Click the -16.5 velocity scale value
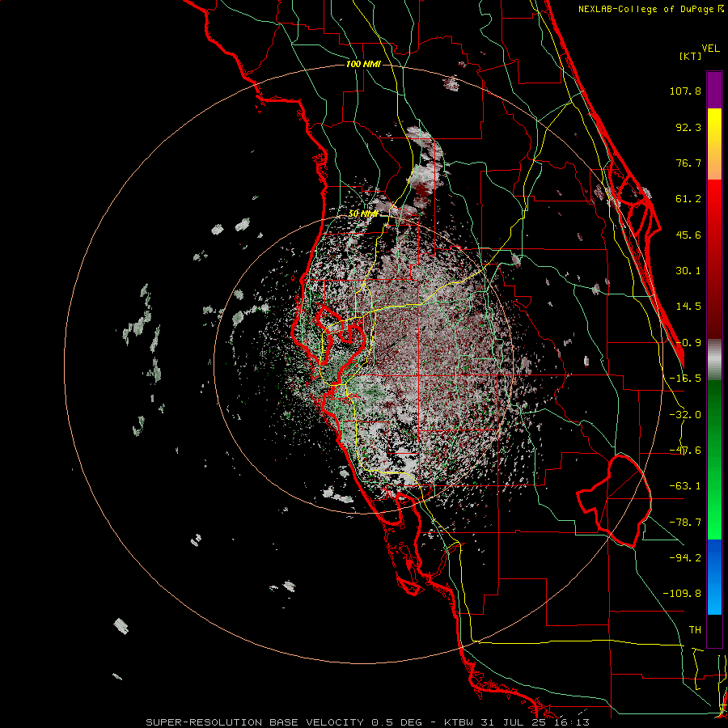 (x=685, y=379)
